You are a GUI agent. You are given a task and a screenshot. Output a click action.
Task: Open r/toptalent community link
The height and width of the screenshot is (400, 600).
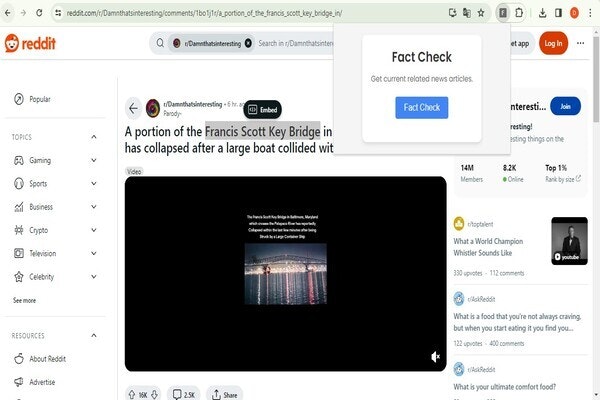point(480,224)
